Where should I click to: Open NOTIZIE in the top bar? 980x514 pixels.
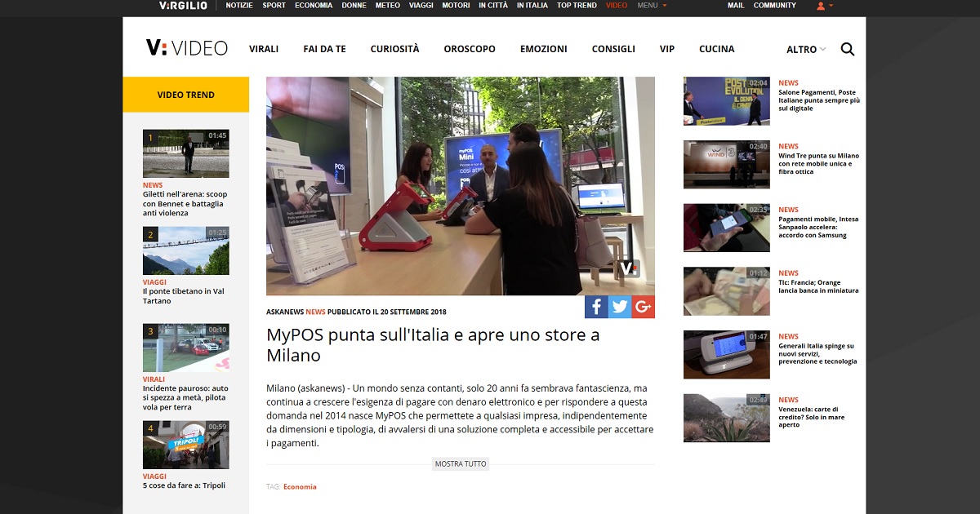[239, 6]
